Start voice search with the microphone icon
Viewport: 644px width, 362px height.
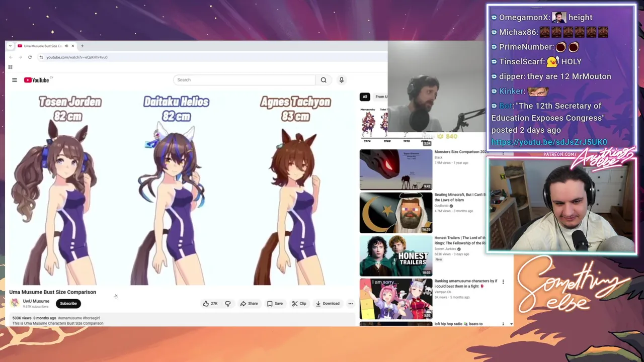tap(341, 80)
